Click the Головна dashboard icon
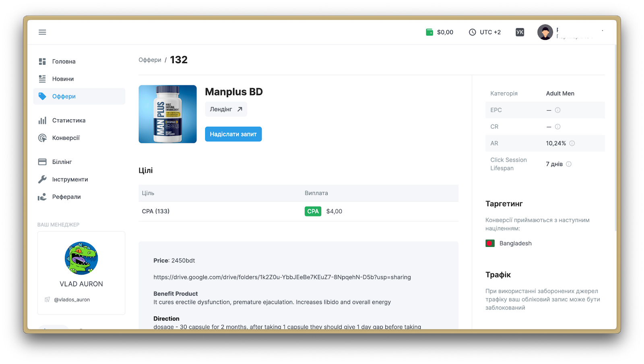 42,62
